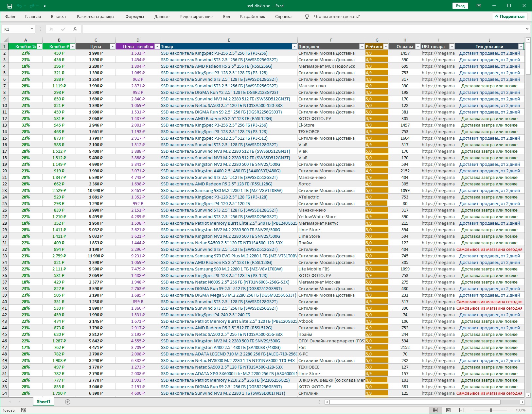Select column E by its header
Viewport: 532px width, 414px height.
click(229, 40)
